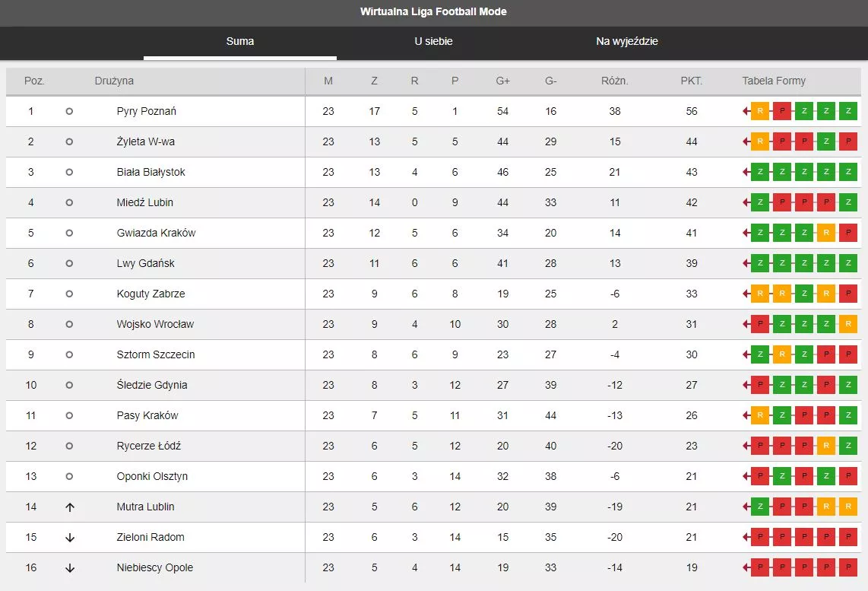Click the Gwiazda Kraków team name
Viewport: 868px width, 591px height.
coord(156,233)
